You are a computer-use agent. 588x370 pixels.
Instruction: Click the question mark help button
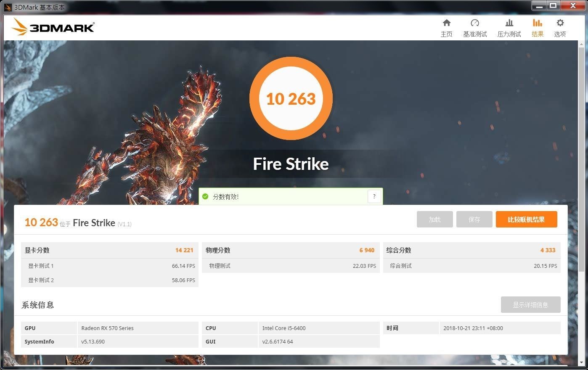coord(374,196)
